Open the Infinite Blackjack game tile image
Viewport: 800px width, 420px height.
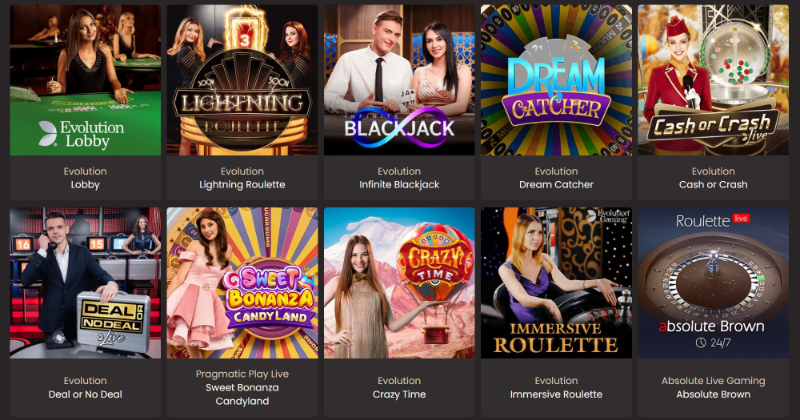pos(399,80)
